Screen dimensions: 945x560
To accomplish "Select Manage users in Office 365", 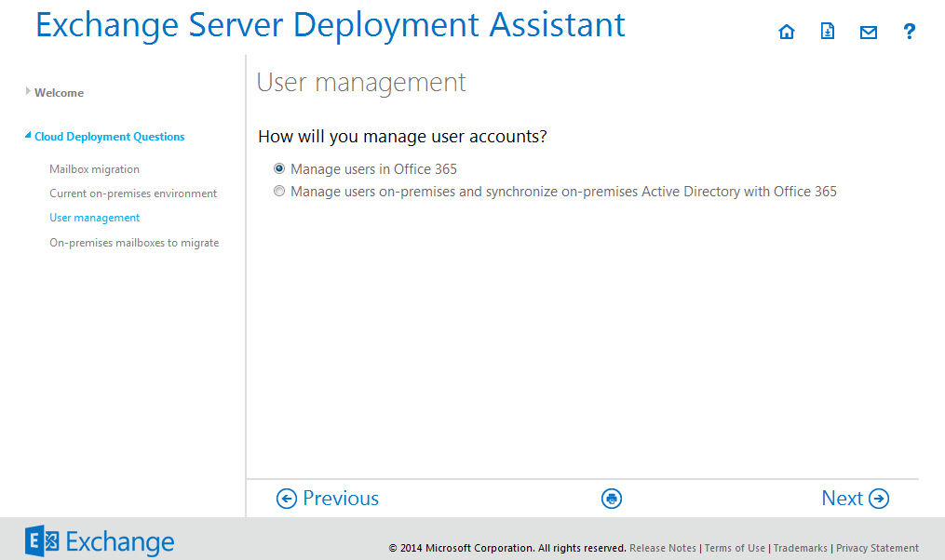I will coord(279,169).
